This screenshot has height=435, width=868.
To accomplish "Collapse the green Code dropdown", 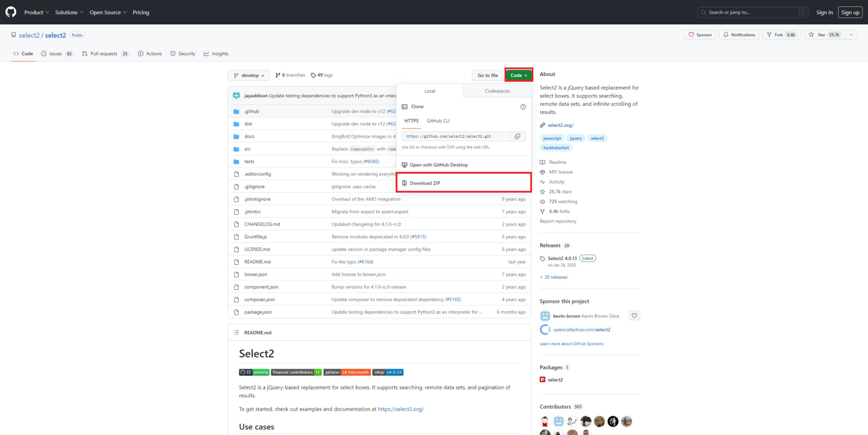I will coord(518,75).
